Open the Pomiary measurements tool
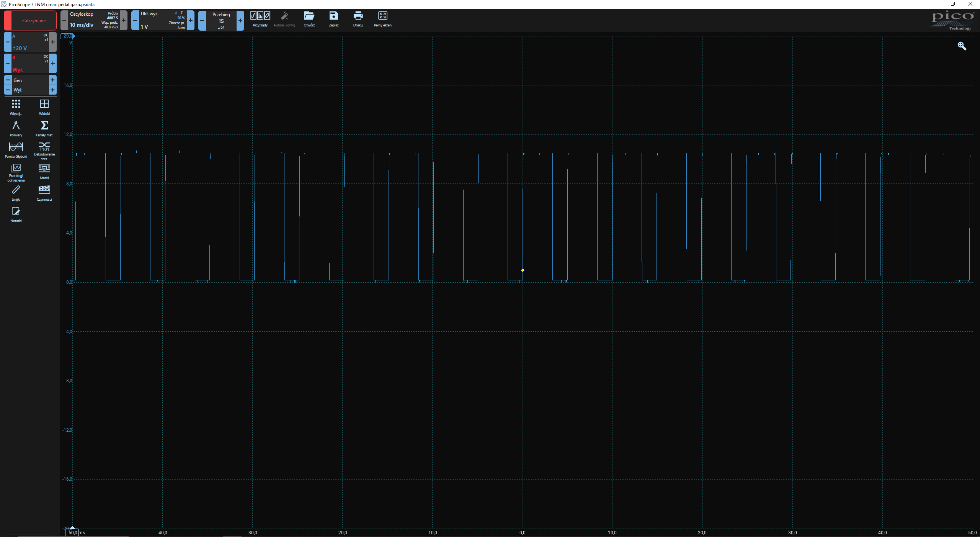The width and height of the screenshot is (980, 537). pyautogui.click(x=16, y=129)
